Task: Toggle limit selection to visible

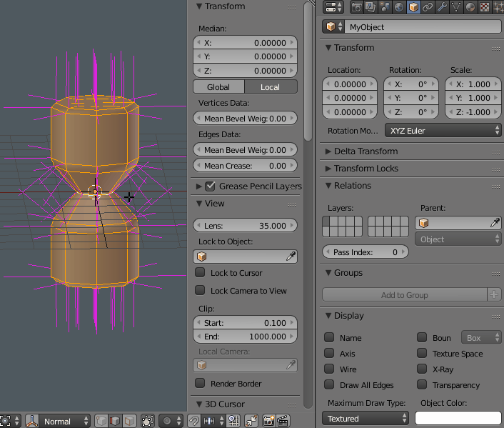Action: pos(148,421)
